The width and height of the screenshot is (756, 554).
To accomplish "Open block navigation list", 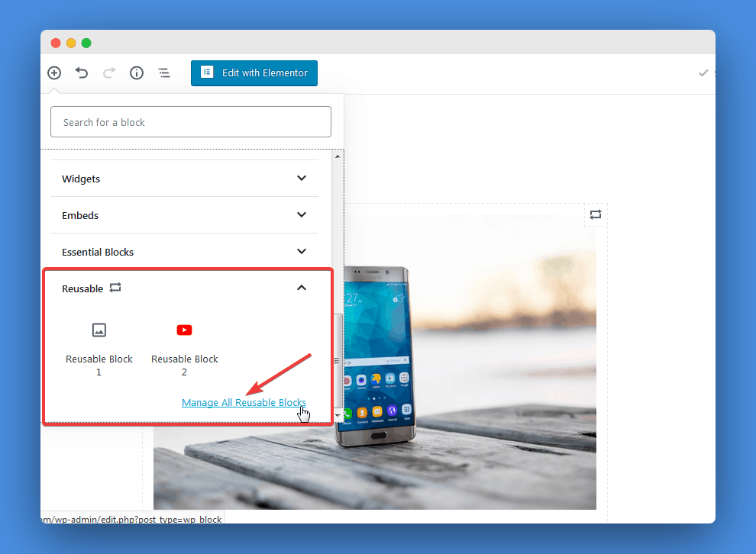I will (x=164, y=72).
